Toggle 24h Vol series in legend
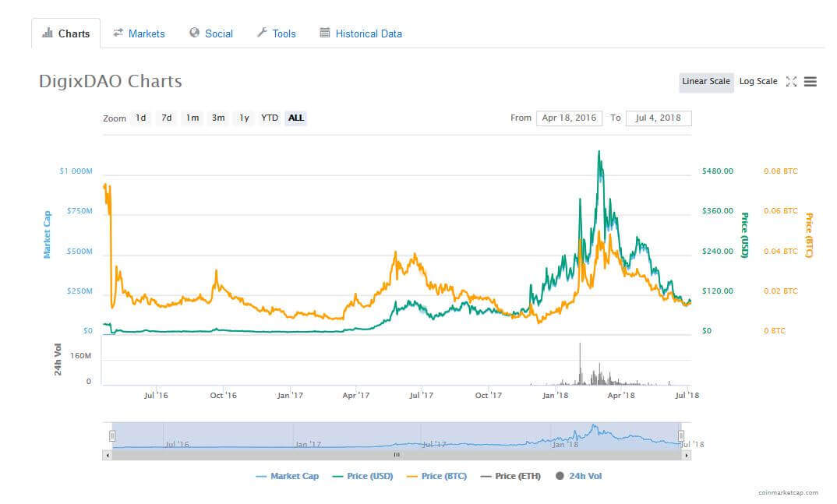 [578, 476]
